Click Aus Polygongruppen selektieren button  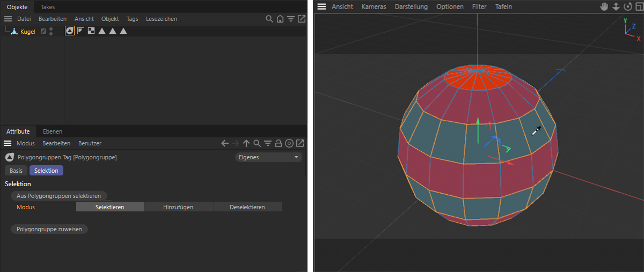pyautogui.click(x=58, y=196)
